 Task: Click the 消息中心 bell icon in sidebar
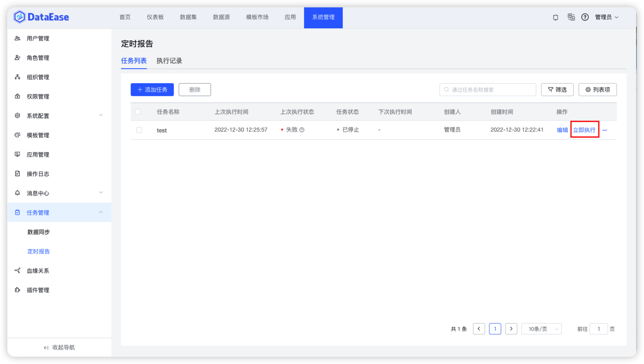17,193
